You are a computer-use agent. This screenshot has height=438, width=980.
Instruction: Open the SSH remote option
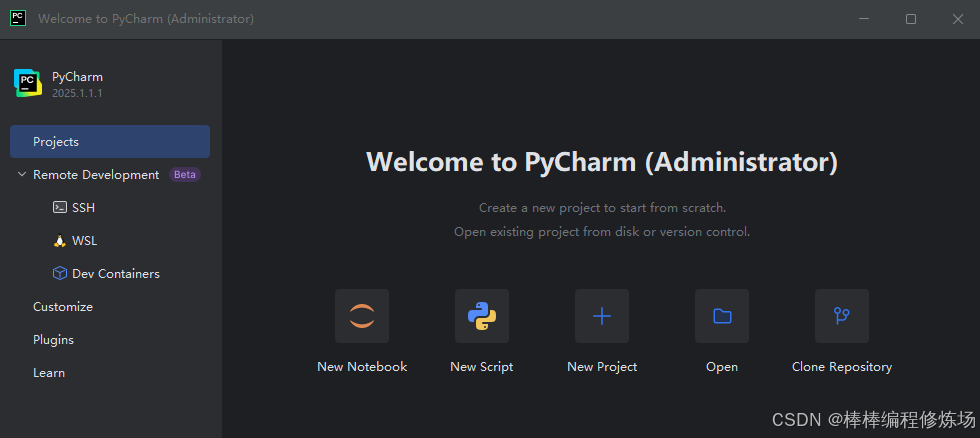83,207
